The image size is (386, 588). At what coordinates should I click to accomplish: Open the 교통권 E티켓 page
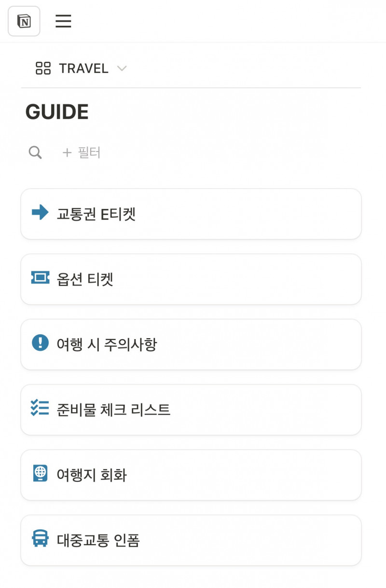(96, 214)
